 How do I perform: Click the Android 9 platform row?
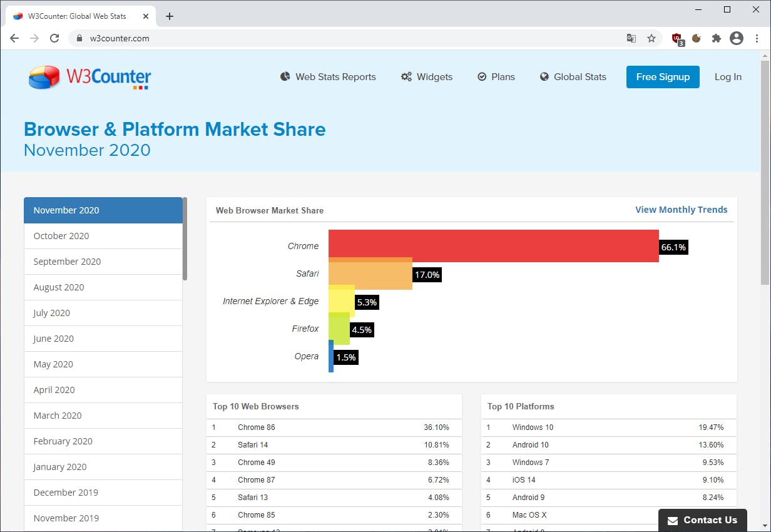(609, 498)
